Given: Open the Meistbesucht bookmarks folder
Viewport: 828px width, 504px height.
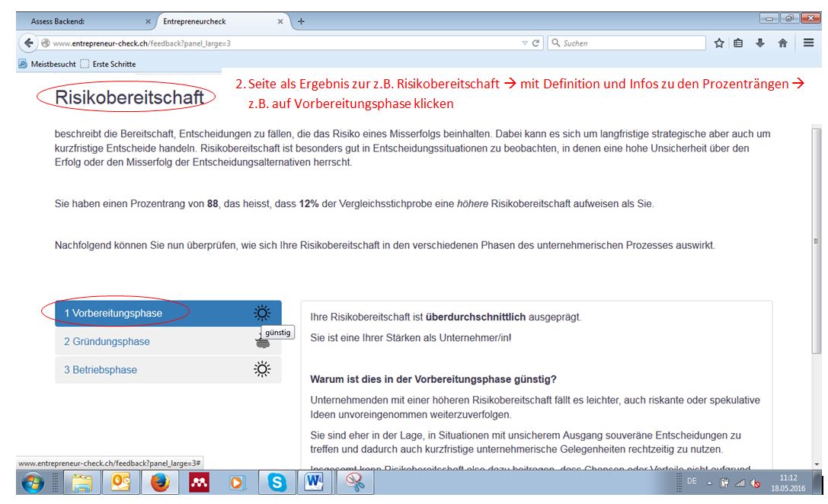Looking at the screenshot, I should click(47, 64).
